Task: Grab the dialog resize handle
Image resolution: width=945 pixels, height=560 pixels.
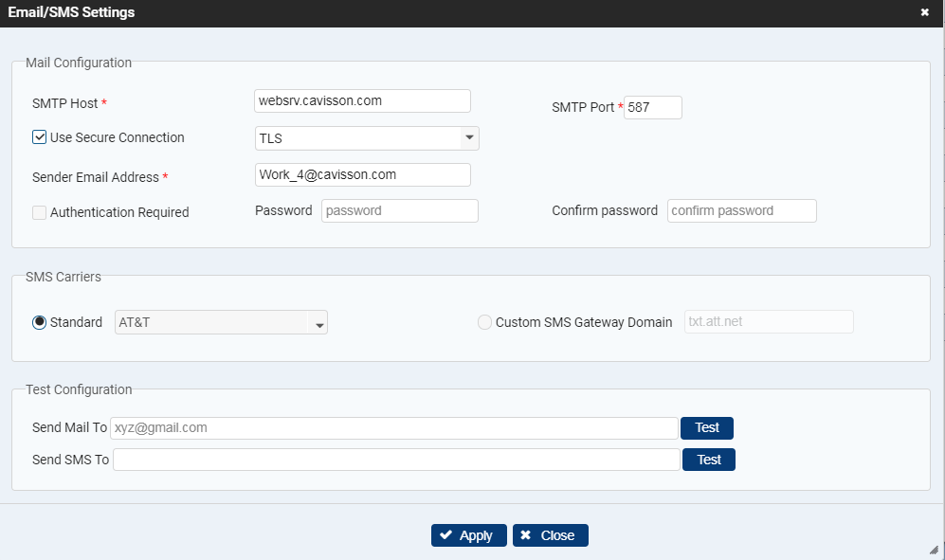Action: point(934,550)
